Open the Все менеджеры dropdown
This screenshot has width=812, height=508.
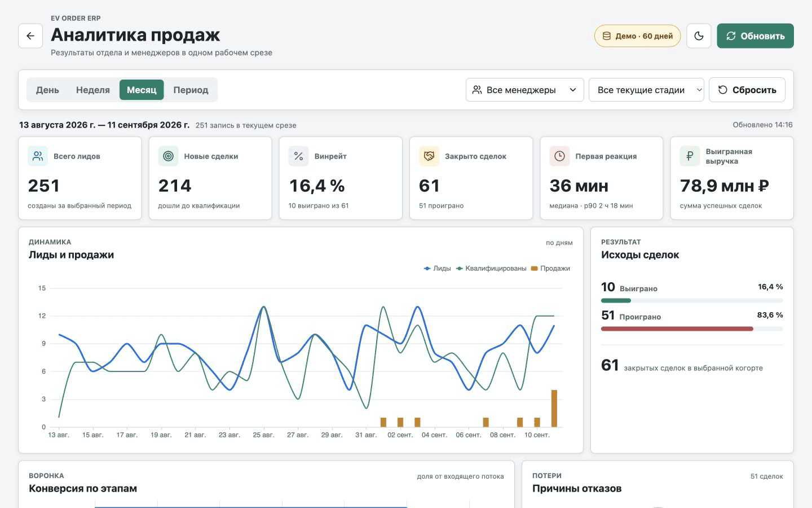[x=524, y=90]
